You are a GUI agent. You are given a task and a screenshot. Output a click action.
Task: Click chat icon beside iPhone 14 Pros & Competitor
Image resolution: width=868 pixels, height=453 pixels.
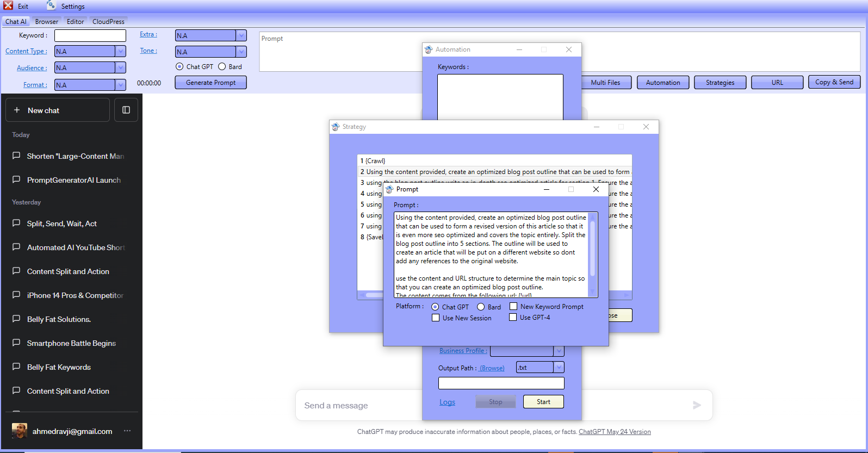pos(16,295)
